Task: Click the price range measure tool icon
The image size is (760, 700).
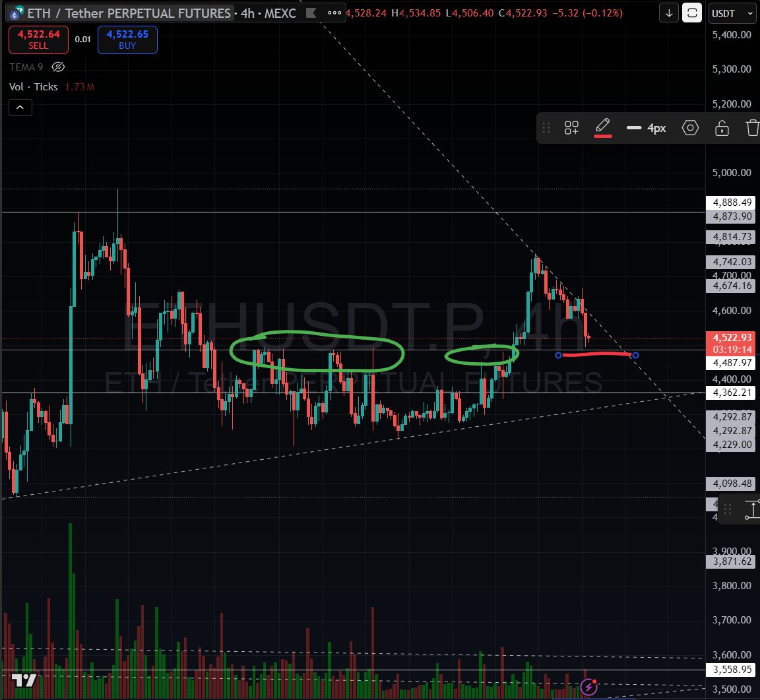Action: click(x=752, y=509)
